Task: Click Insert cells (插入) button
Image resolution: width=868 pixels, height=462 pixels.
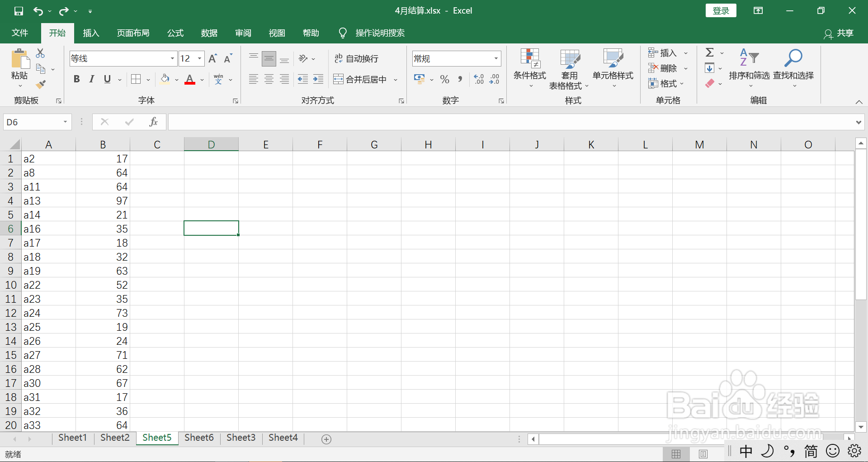Action: point(663,53)
